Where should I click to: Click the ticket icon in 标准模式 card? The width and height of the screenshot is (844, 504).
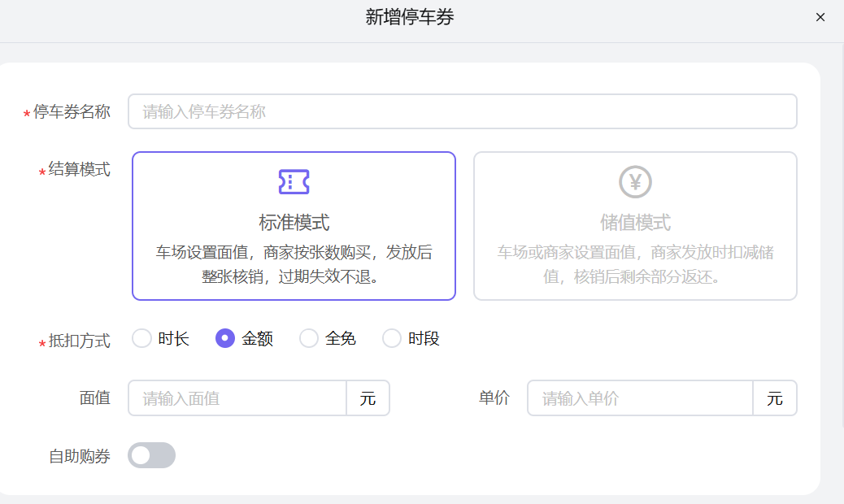click(x=294, y=182)
